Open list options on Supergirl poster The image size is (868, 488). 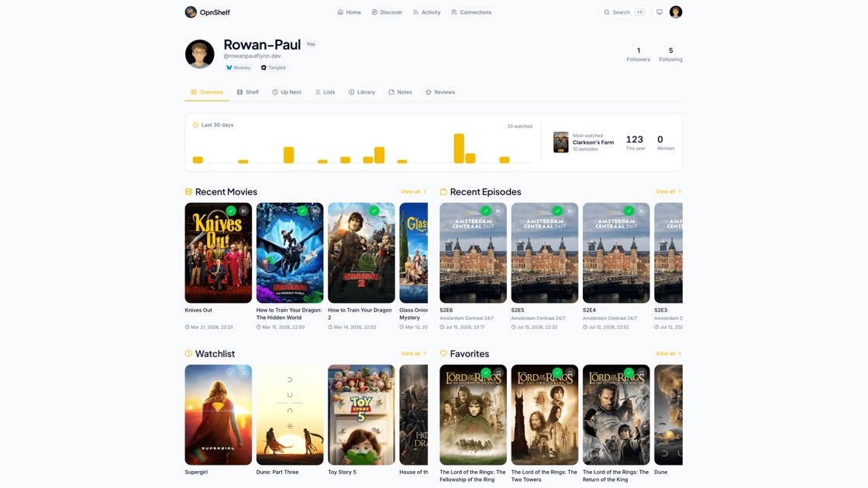click(x=243, y=373)
